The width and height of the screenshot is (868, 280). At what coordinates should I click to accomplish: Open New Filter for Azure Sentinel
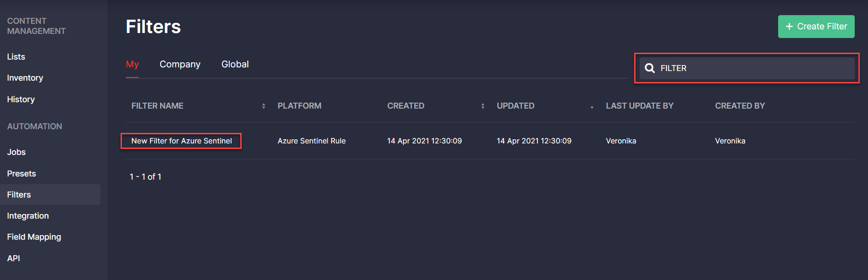[181, 141]
